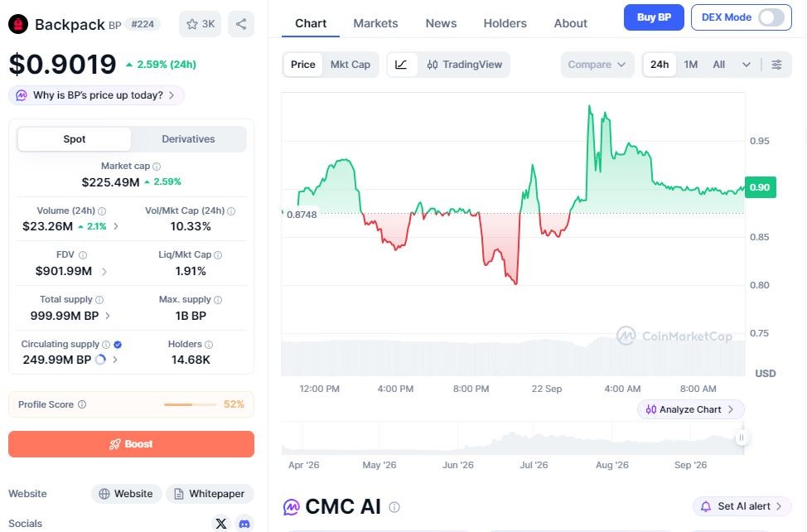Image resolution: width=807 pixels, height=532 pixels.
Task: Grab the chart range slider handle
Action: (742, 438)
